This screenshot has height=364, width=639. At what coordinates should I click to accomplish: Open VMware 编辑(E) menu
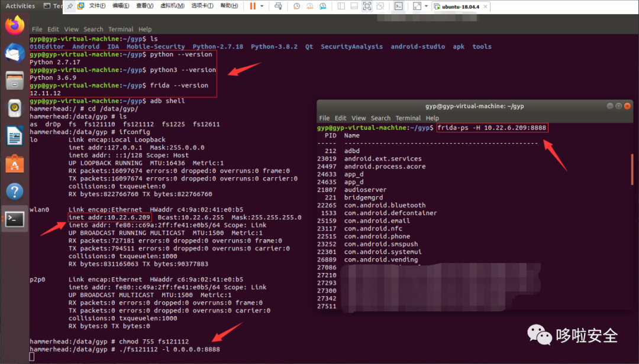(x=121, y=6)
